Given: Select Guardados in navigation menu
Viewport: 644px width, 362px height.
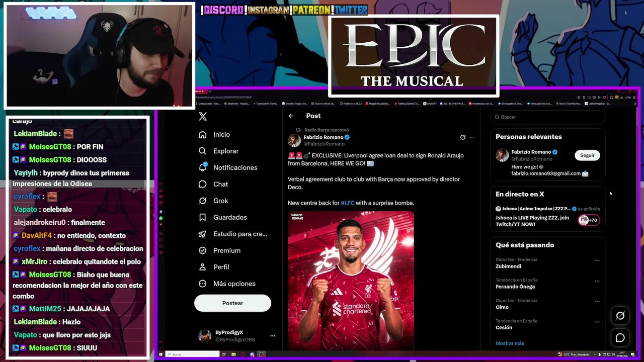Looking at the screenshot, I should click(230, 218).
